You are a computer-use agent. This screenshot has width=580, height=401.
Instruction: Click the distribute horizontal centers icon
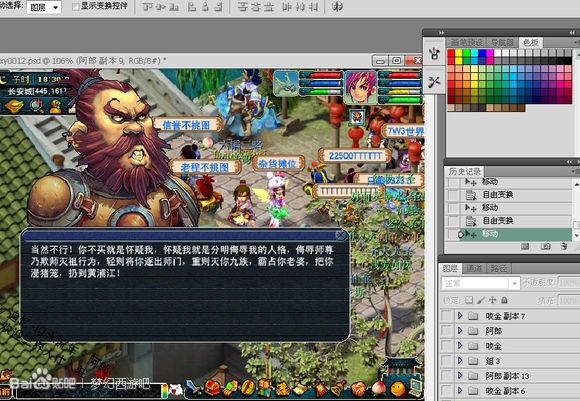coord(300,7)
